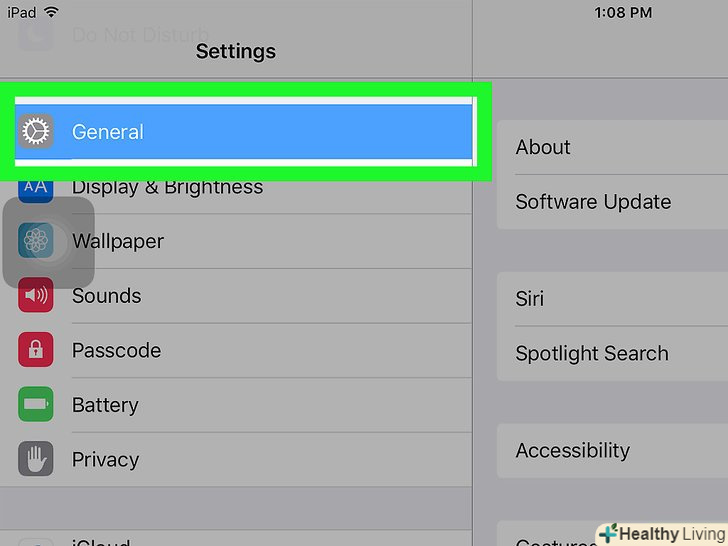Open Spotlight Search settings
This screenshot has height=546, width=728.
(592, 353)
